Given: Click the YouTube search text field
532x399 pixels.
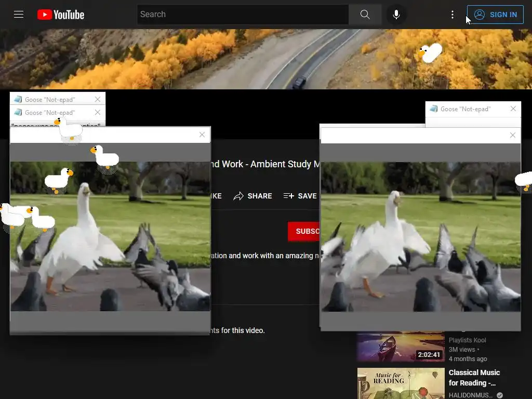Looking at the screenshot, I should pos(243,14).
